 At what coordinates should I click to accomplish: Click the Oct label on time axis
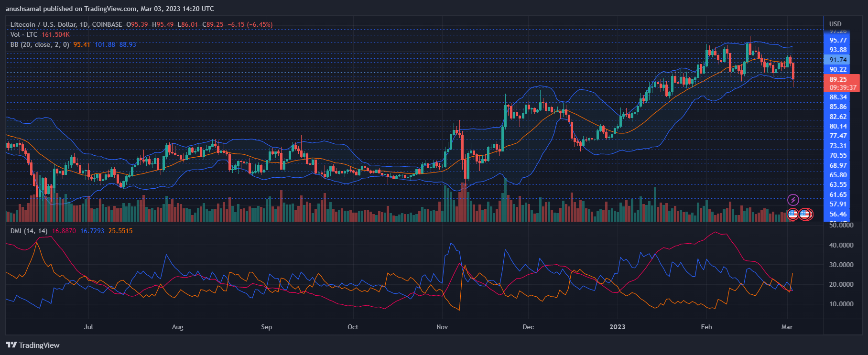click(x=353, y=327)
